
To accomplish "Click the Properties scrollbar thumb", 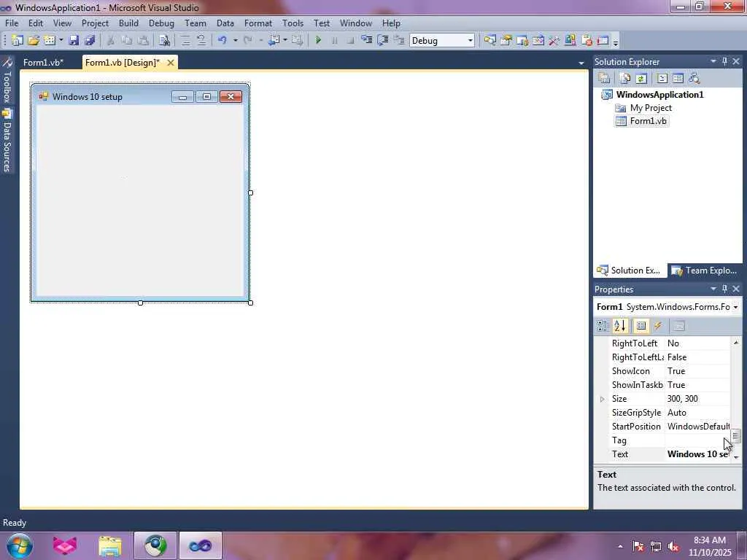I will click(x=736, y=435).
